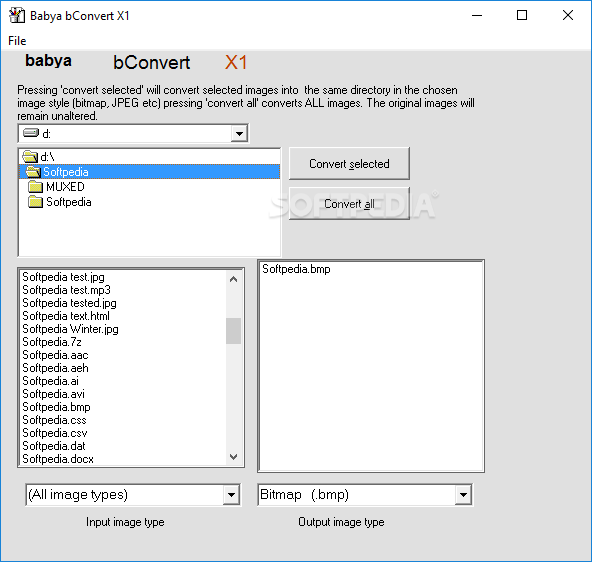Click the Babya bConvert app icon in title bar
The height and width of the screenshot is (562, 592).
tap(17, 15)
